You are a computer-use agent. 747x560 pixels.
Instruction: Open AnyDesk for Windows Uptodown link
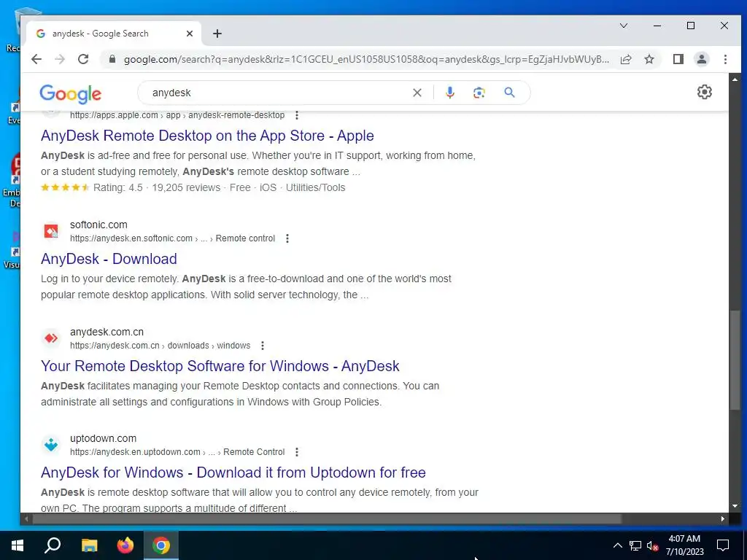(233, 472)
